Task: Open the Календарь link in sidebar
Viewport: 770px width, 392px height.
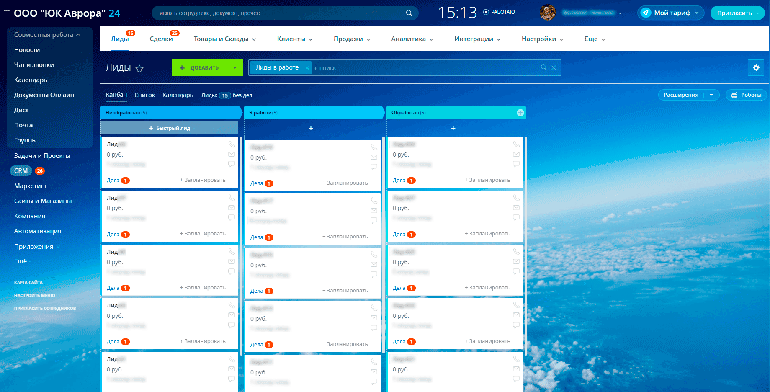Action: [30, 80]
